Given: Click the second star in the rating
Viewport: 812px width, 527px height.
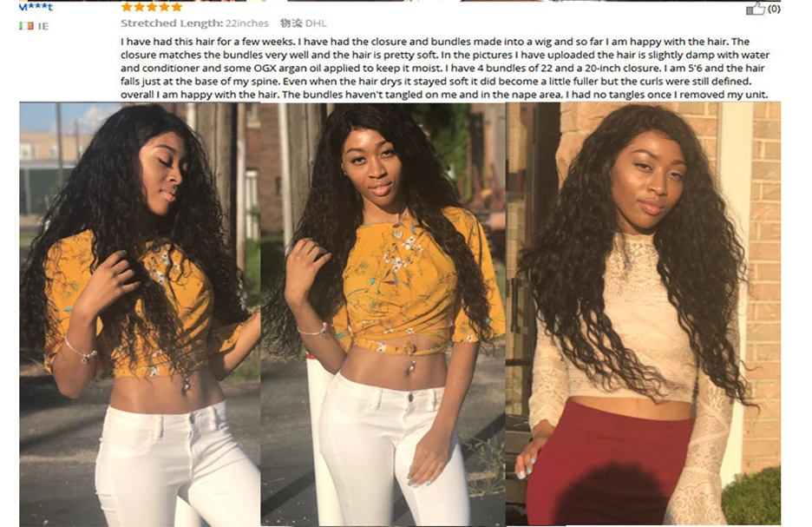Looking at the screenshot, I should pyautogui.click(x=139, y=7).
